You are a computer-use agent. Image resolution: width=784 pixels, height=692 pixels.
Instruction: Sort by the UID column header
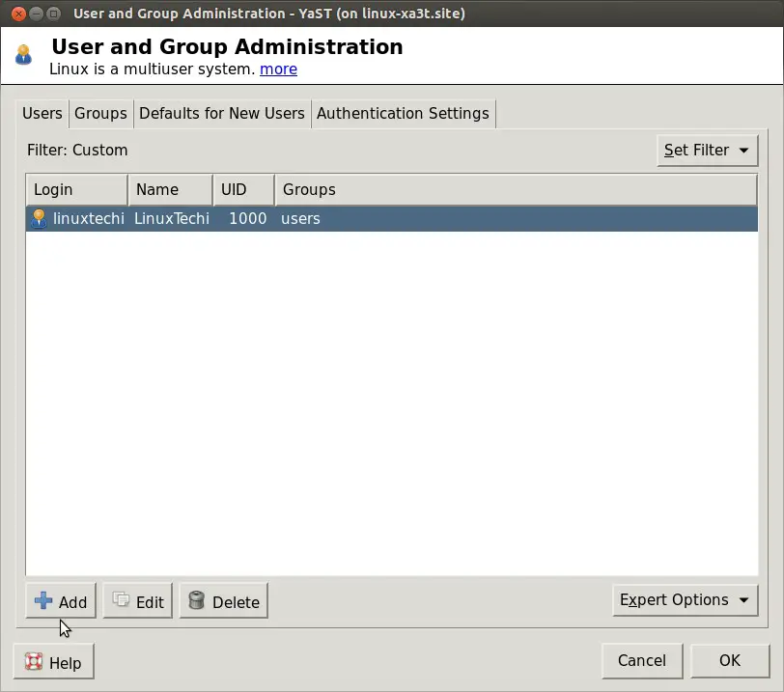pos(244,190)
